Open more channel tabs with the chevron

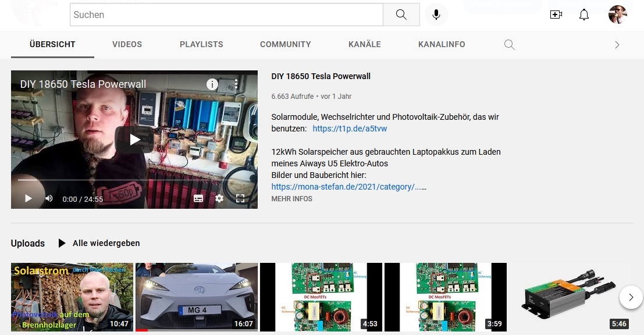(x=617, y=44)
